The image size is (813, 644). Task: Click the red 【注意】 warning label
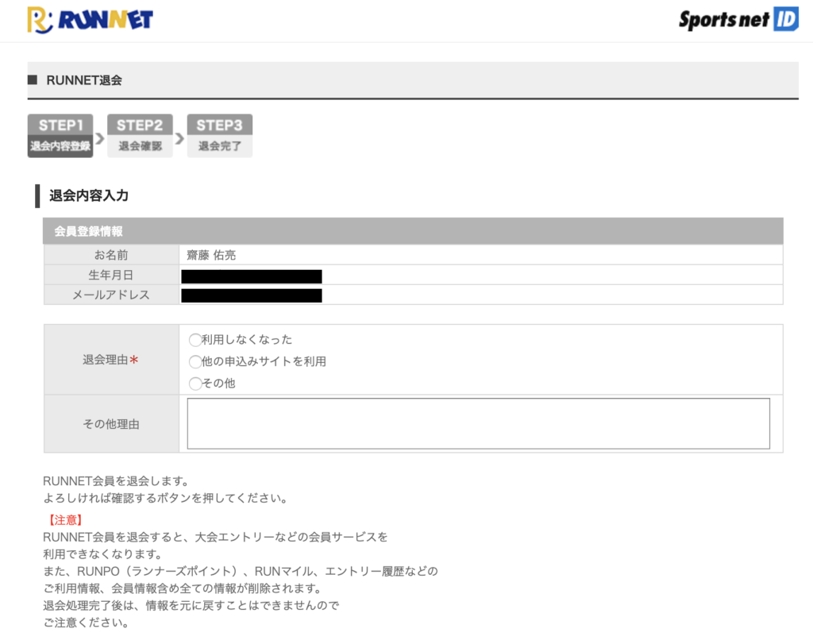pyautogui.click(x=65, y=520)
